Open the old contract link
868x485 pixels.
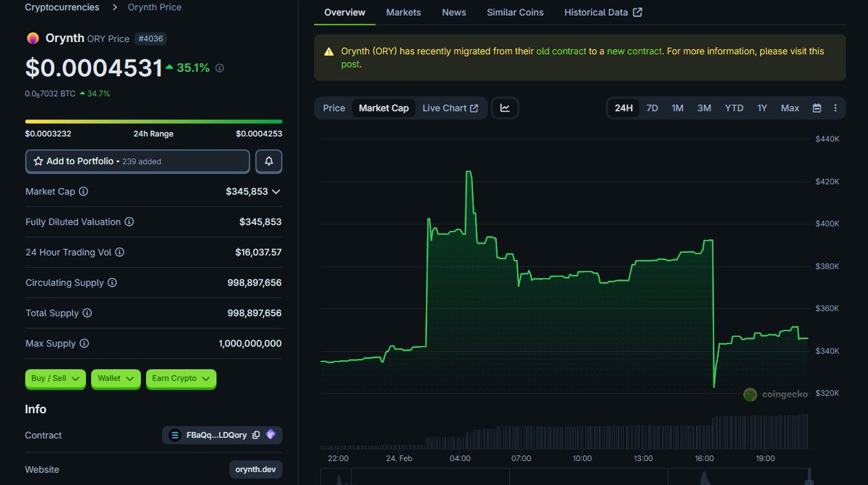(x=561, y=51)
